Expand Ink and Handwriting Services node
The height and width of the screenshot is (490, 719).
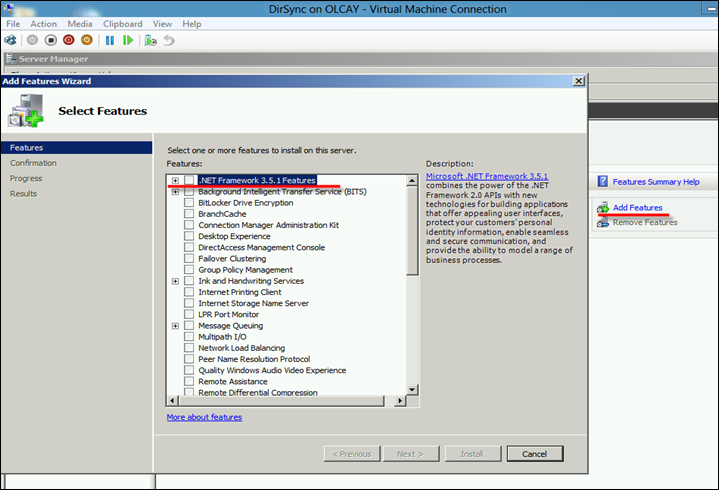(175, 281)
